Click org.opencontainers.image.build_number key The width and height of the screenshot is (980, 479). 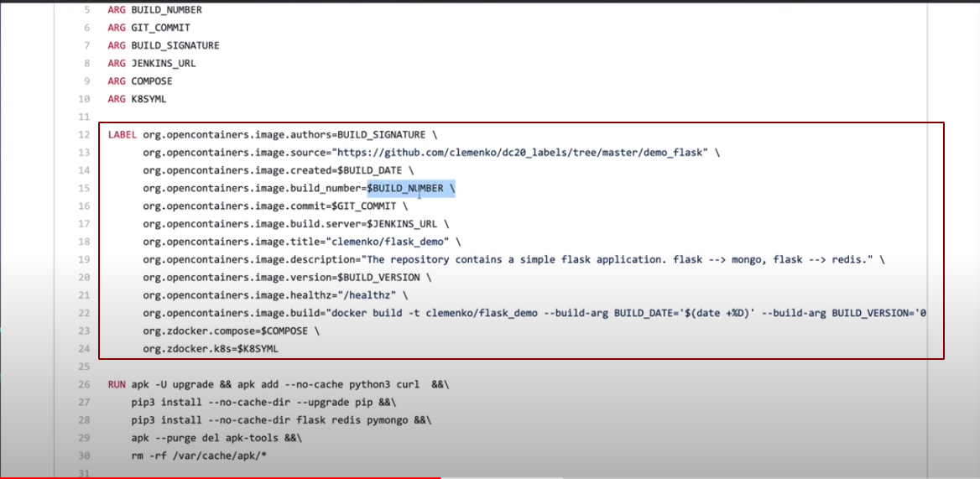point(252,188)
